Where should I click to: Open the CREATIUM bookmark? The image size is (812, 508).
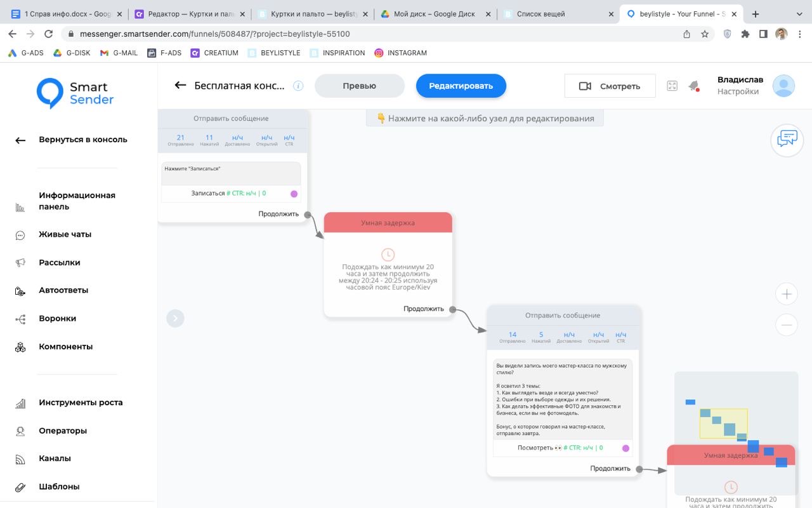point(214,53)
